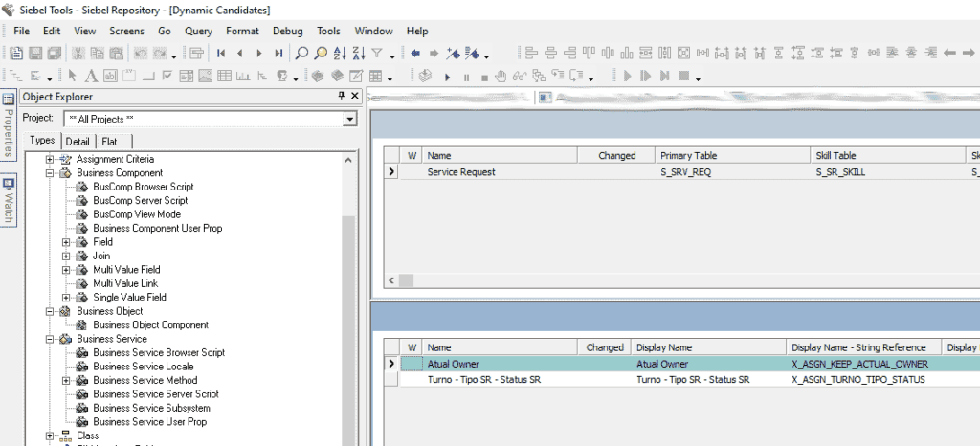
Task: Click upper list horizontal scroll left arrow
Action: click(x=391, y=280)
